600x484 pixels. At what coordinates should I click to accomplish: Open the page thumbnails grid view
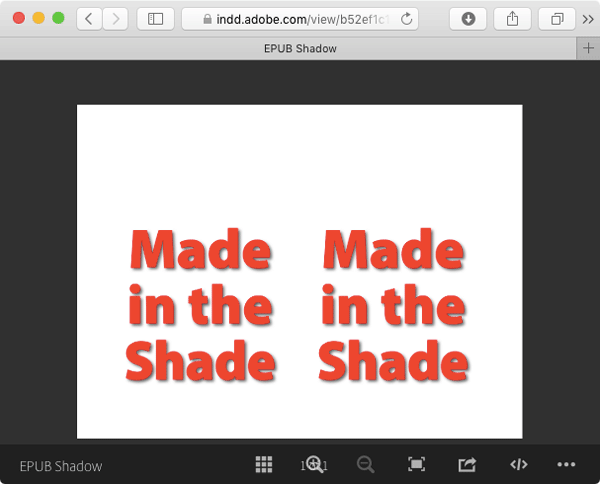[x=264, y=465]
